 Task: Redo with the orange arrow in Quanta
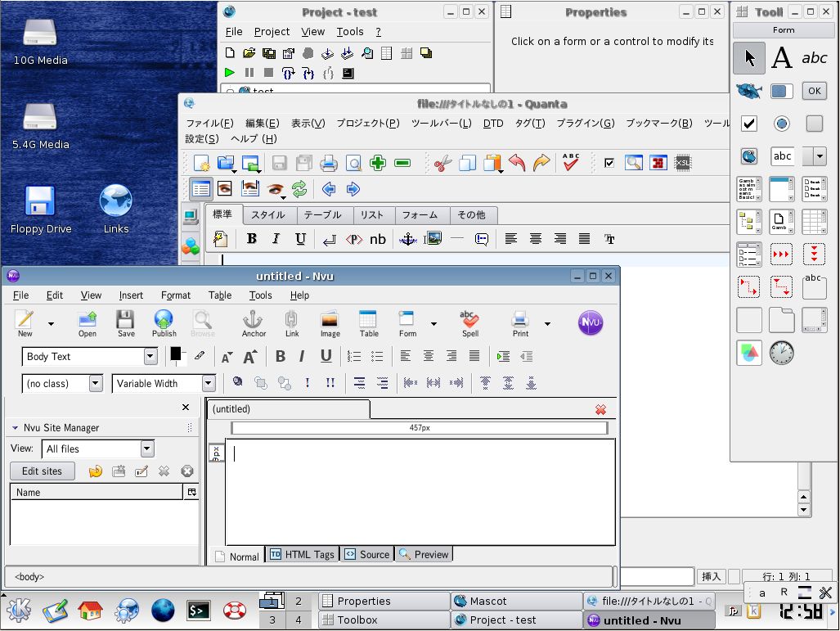pos(541,163)
